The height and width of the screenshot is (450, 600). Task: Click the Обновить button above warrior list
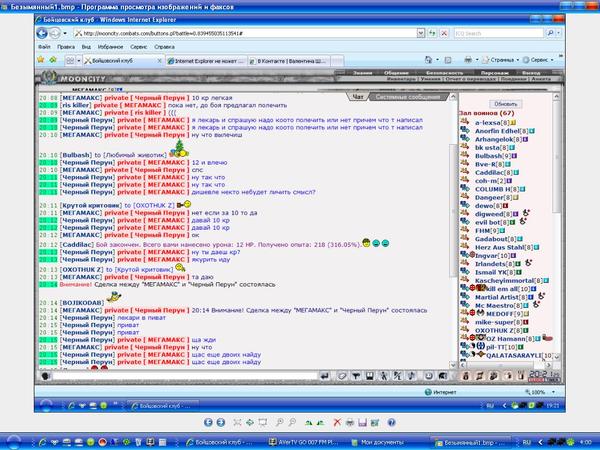505,104
